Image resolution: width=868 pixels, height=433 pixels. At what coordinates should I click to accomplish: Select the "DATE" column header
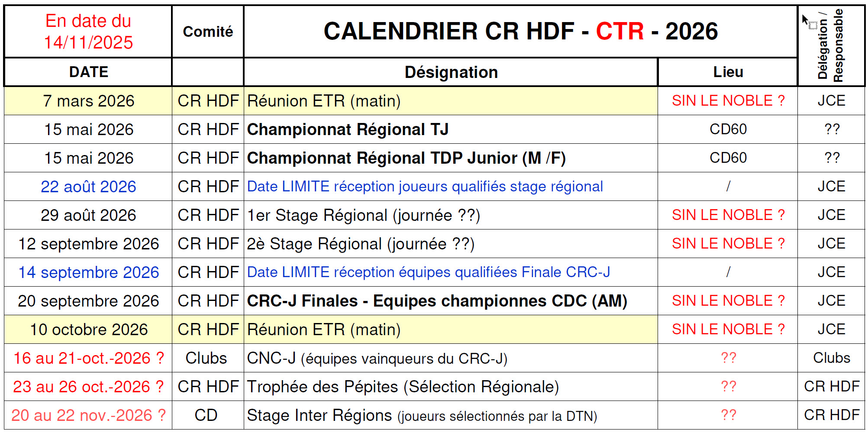click(88, 72)
